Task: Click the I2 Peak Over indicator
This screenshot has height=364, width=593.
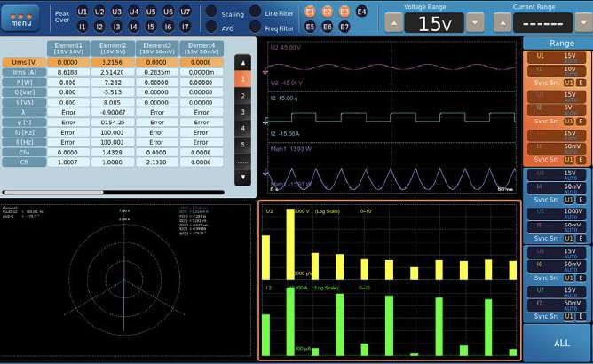Action: tap(99, 27)
